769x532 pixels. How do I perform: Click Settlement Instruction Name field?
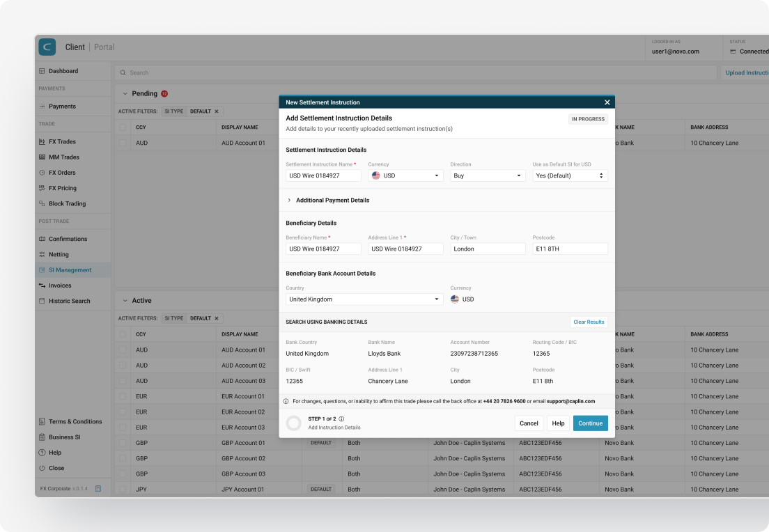click(x=324, y=175)
